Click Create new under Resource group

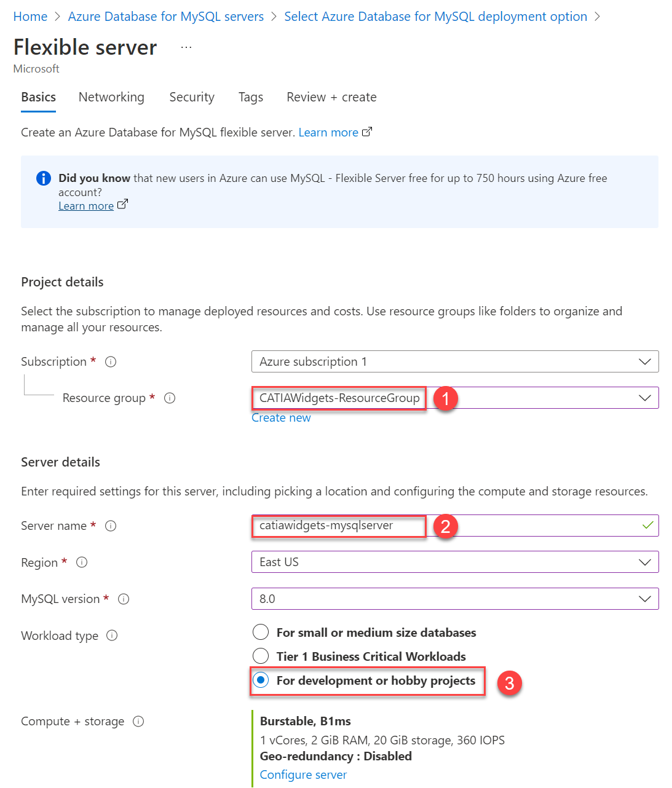tap(281, 417)
